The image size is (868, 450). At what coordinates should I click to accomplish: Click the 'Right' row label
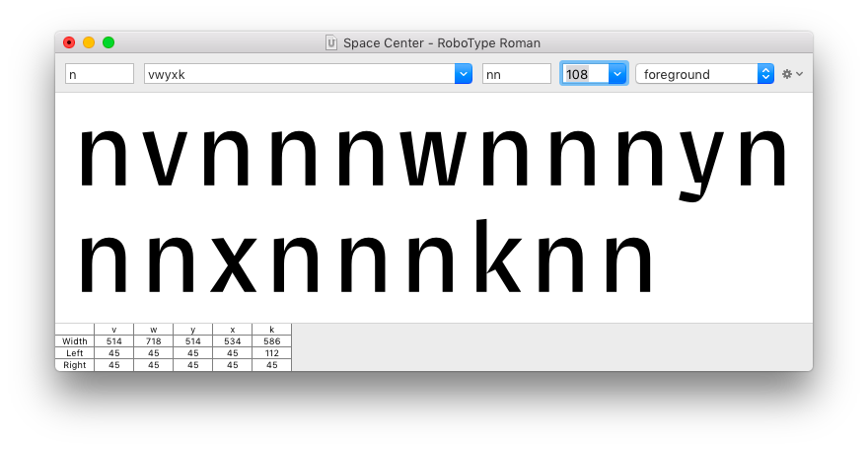click(75, 365)
